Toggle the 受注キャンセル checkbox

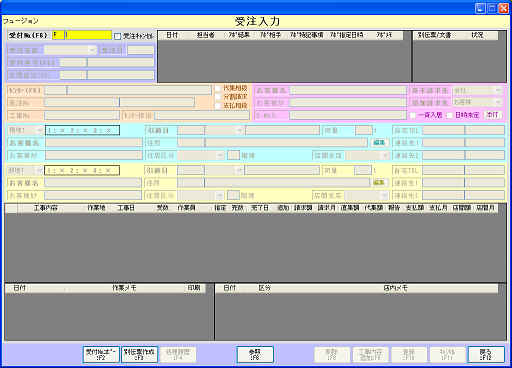click(117, 36)
